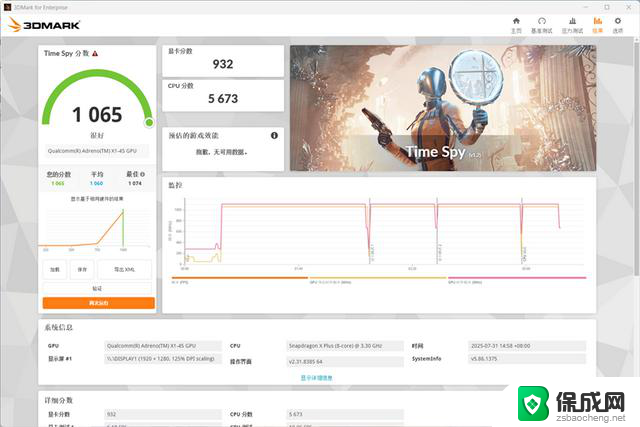Click the best score 1 074

coord(135,184)
